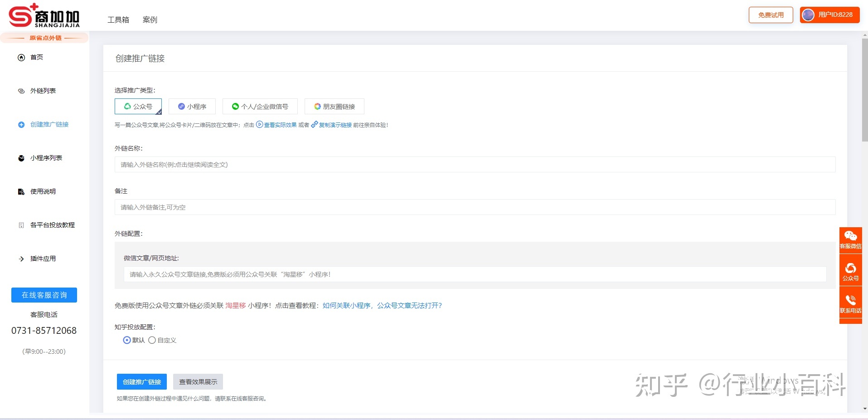868x420 pixels.
Task: Select the 自定义 radio option
Action: click(152, 340)
